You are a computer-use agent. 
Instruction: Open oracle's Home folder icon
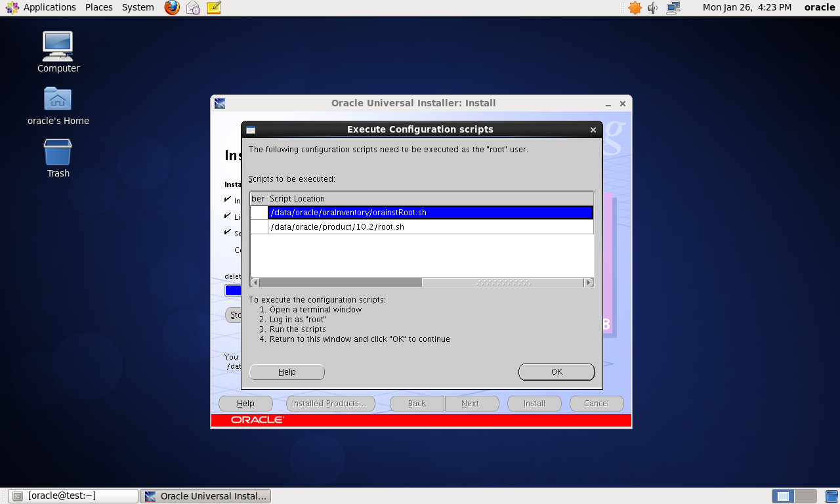tap(58, 106)
